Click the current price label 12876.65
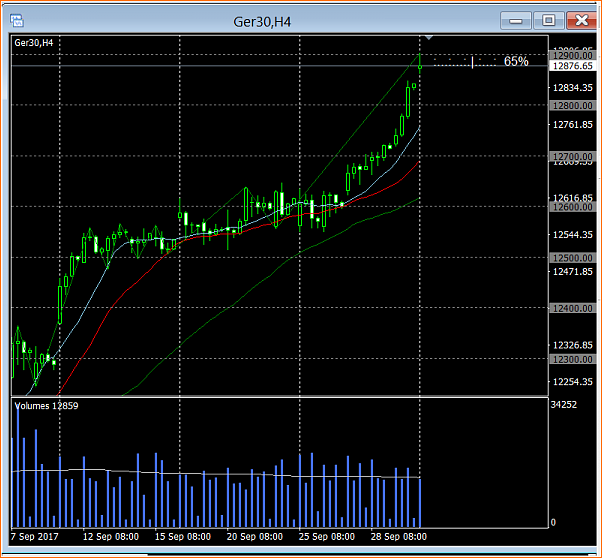This screenshot has width=602, height=558. click(x=572, y=66)
